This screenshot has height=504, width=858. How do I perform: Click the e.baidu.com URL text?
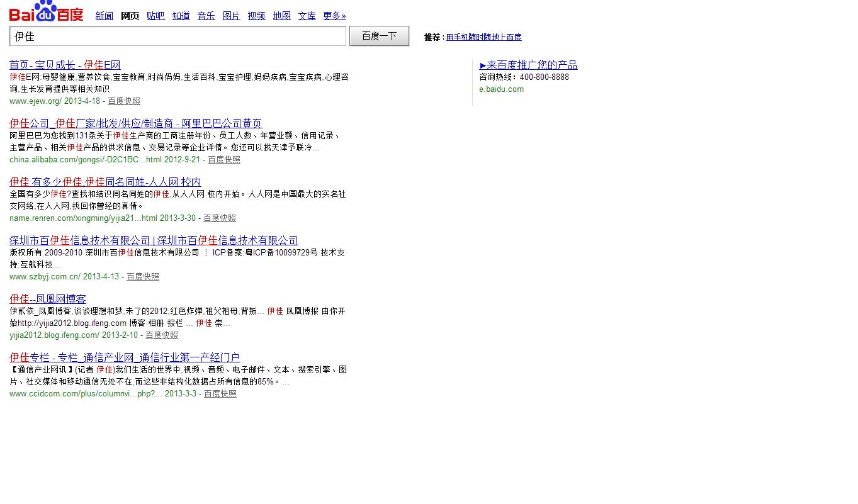click(x=501, y=89)
